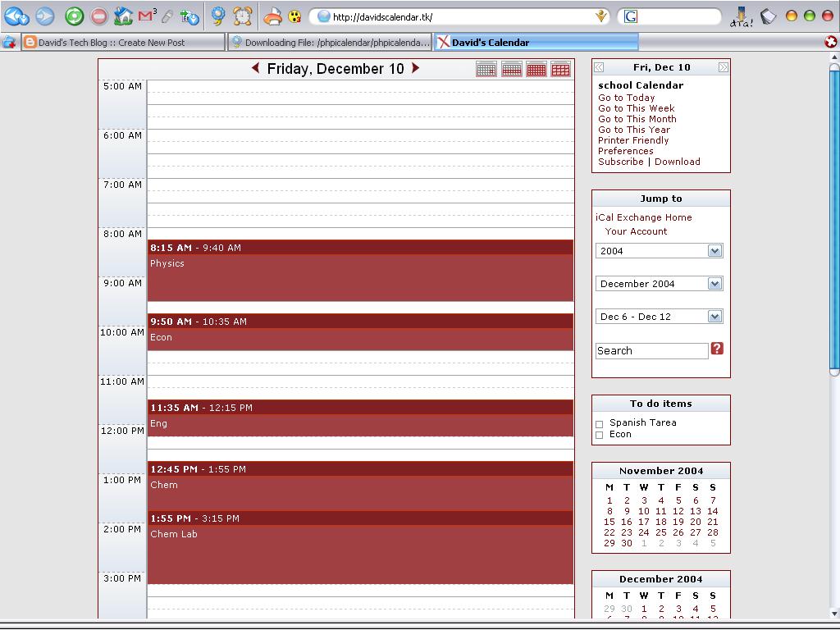The image size is (840, 630).
Task: Open the Preferences link
Action: point(625,151)
